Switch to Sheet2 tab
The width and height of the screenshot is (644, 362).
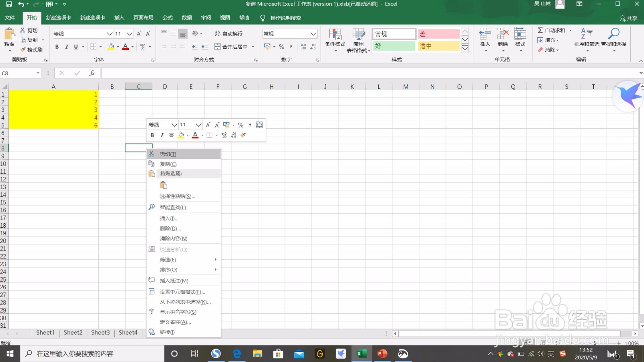73,333
